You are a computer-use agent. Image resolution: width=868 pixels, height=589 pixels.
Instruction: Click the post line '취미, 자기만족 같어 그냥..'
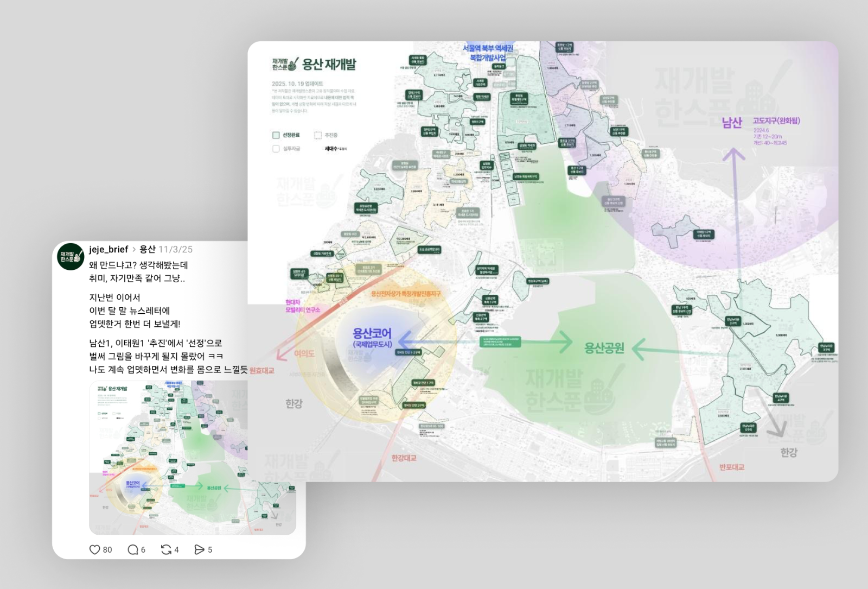coord(137,278)
